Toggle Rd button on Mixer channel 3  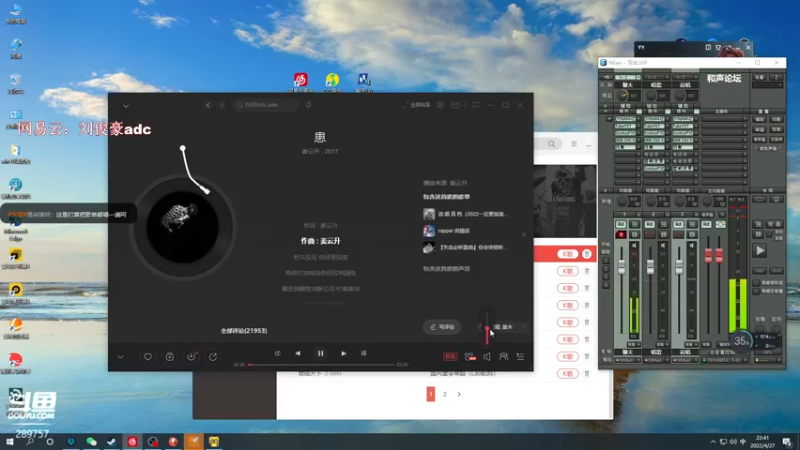click(678, 224)
